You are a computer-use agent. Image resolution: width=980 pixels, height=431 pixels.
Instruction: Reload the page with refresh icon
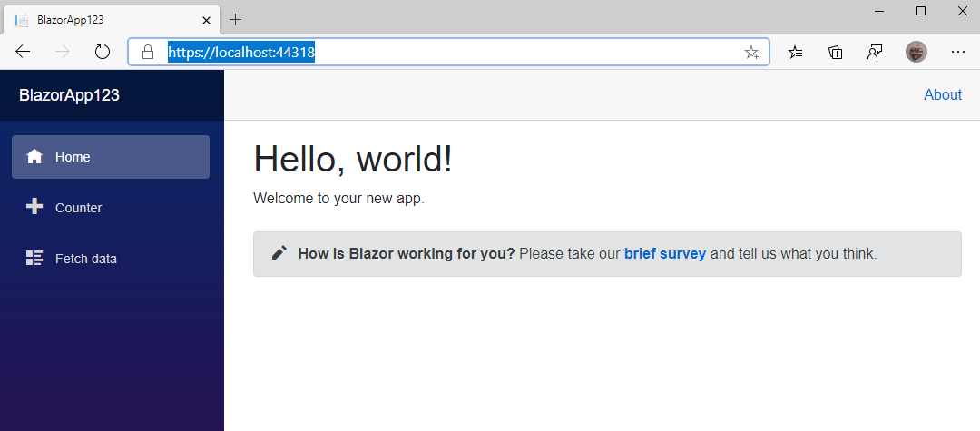point(102,52)
